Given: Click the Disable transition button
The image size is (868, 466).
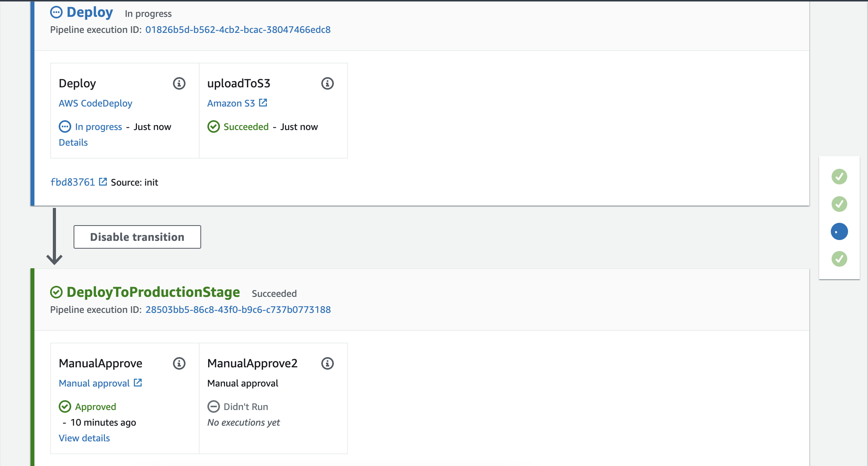Looking at the screenshot, I should click(x=137, y=237).
